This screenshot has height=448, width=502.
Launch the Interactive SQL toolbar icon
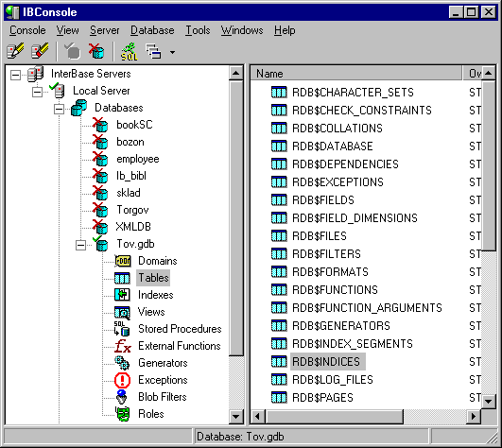pos(129,52)
